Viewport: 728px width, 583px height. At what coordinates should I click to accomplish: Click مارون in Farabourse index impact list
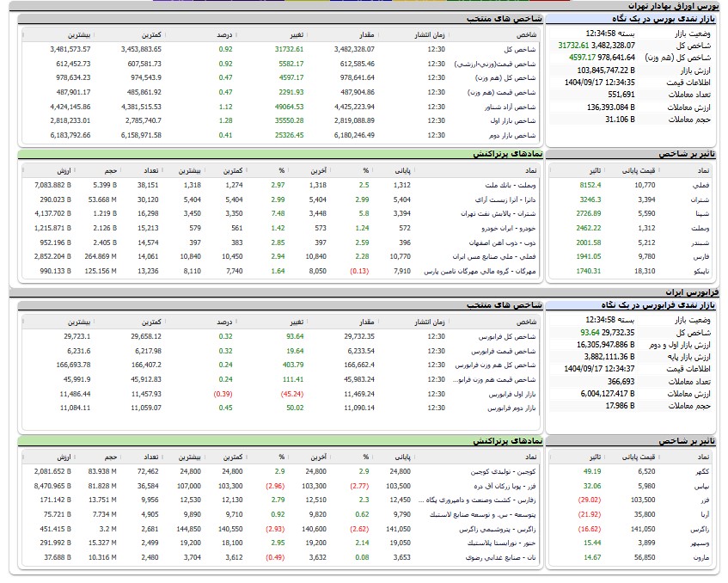[700, 557]
